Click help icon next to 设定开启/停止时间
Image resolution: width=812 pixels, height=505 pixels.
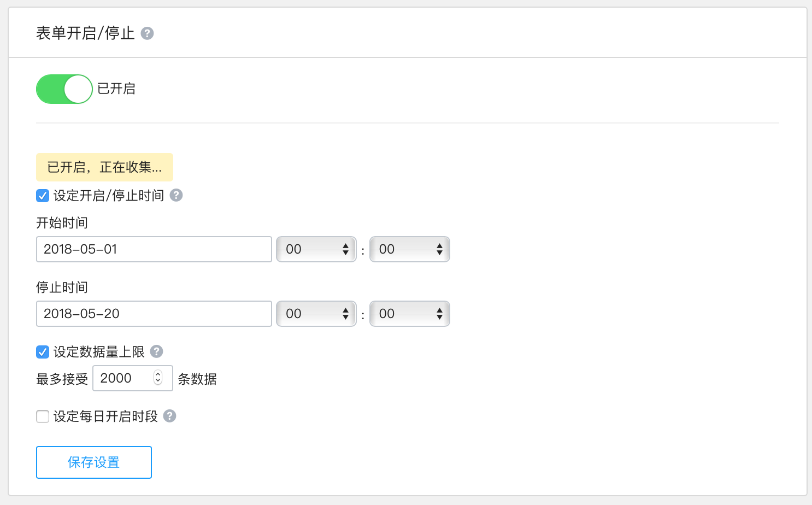tap(176, 195)
